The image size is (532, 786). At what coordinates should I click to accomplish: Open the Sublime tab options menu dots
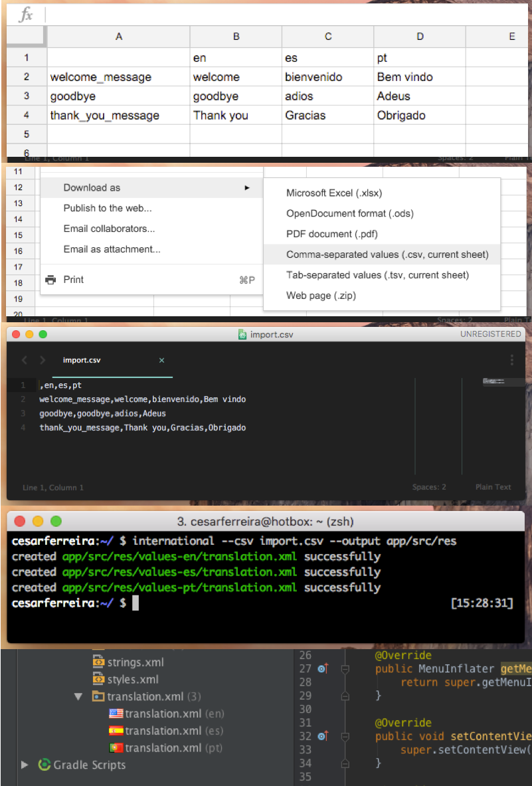[511, 360]
